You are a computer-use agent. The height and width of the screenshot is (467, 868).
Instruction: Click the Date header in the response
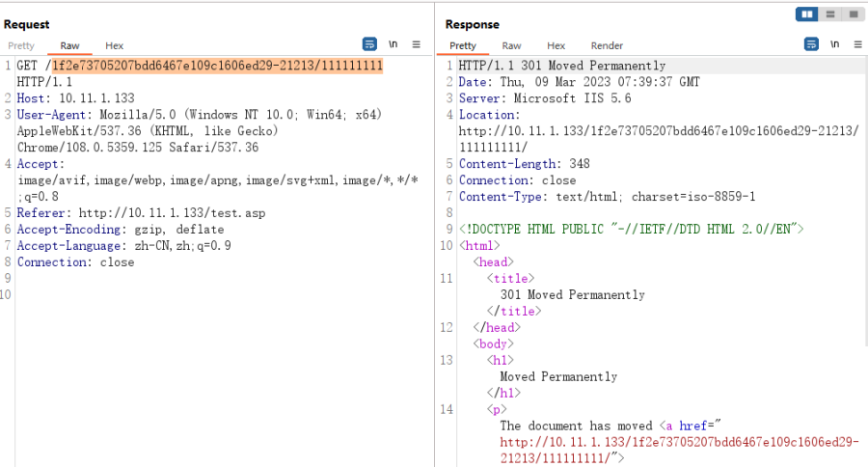(x=579, y=82)
